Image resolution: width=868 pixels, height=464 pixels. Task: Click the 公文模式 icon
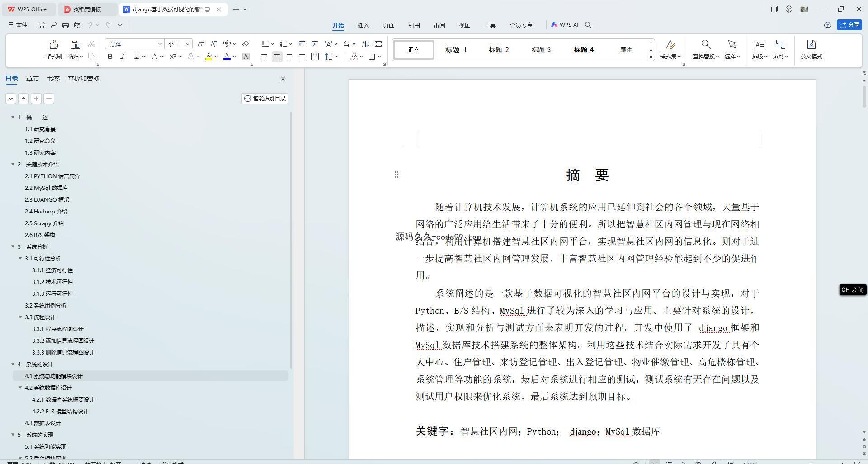click(x=811, y=44)
